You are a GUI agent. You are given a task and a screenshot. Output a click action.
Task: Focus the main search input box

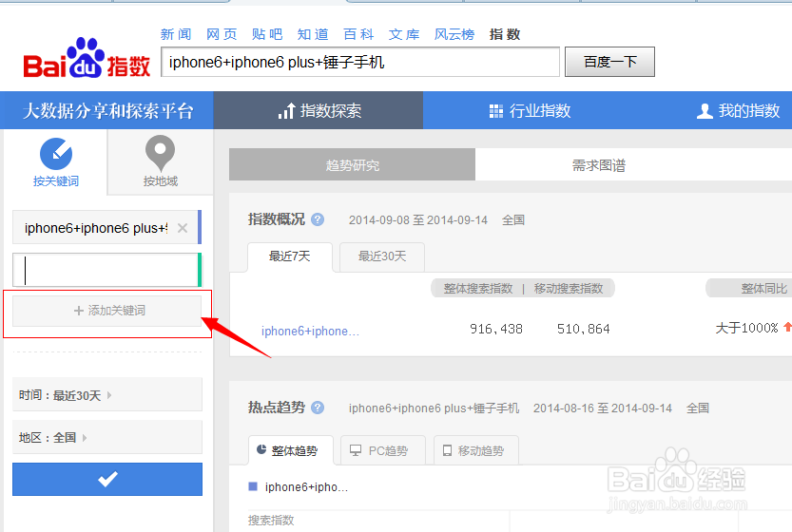[x=360, y=62]
